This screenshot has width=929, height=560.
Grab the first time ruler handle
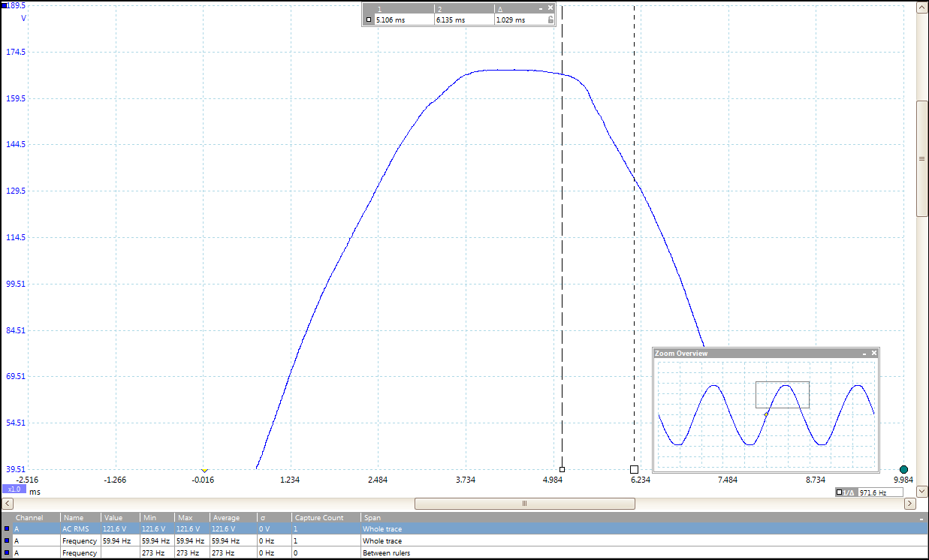[x=562, y=469]
